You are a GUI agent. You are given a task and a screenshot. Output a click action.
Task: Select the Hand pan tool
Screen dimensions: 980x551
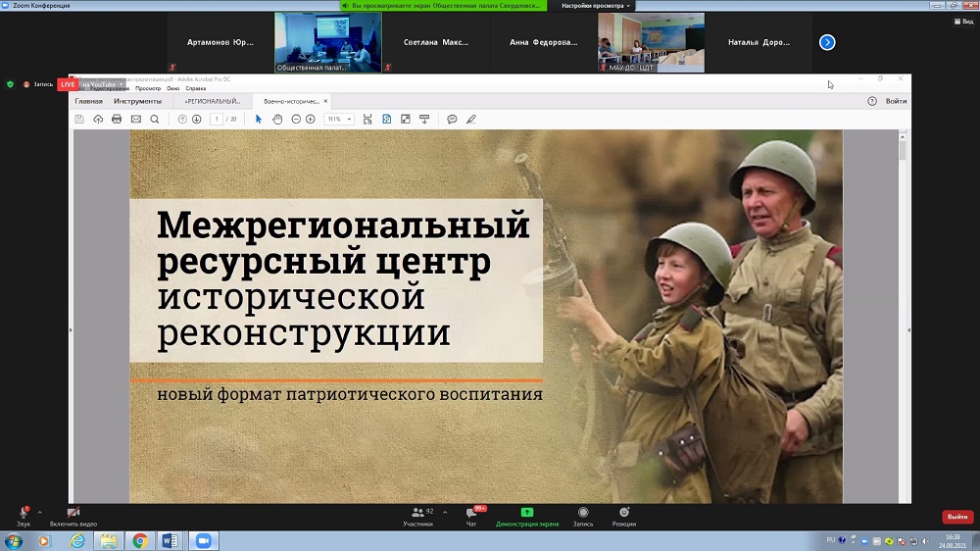pos(277,119)
